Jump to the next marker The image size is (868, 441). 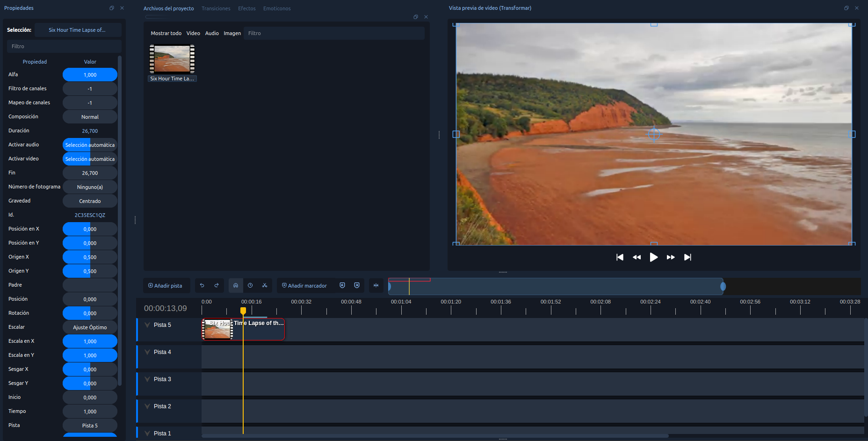coord(357,285)
